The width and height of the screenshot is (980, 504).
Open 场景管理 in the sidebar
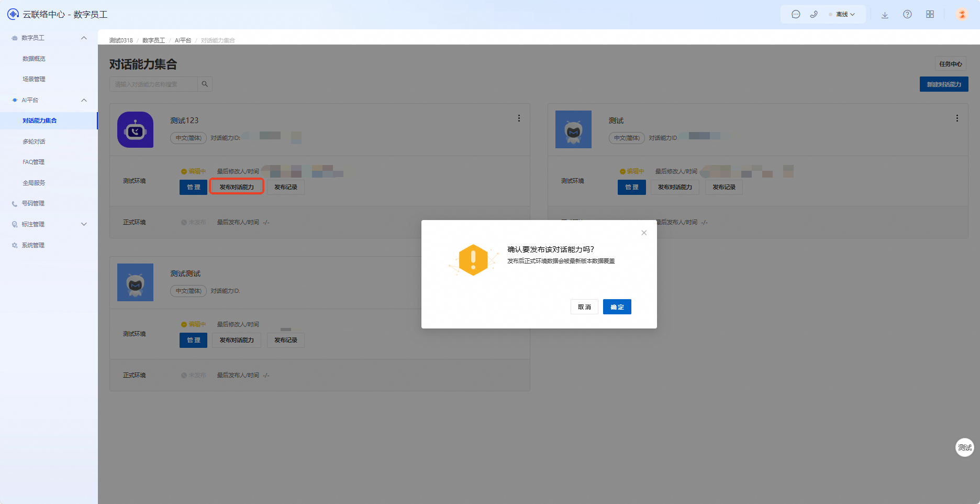[34, 79]
